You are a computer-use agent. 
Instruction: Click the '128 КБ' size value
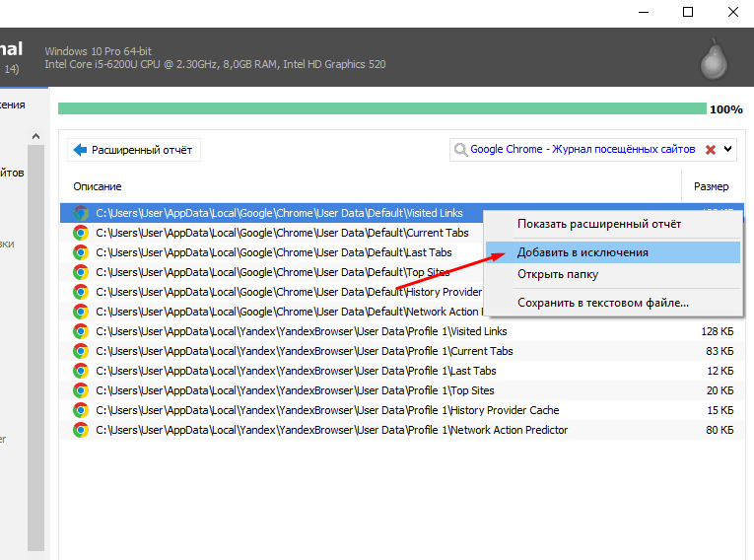(x=717, y=331)
